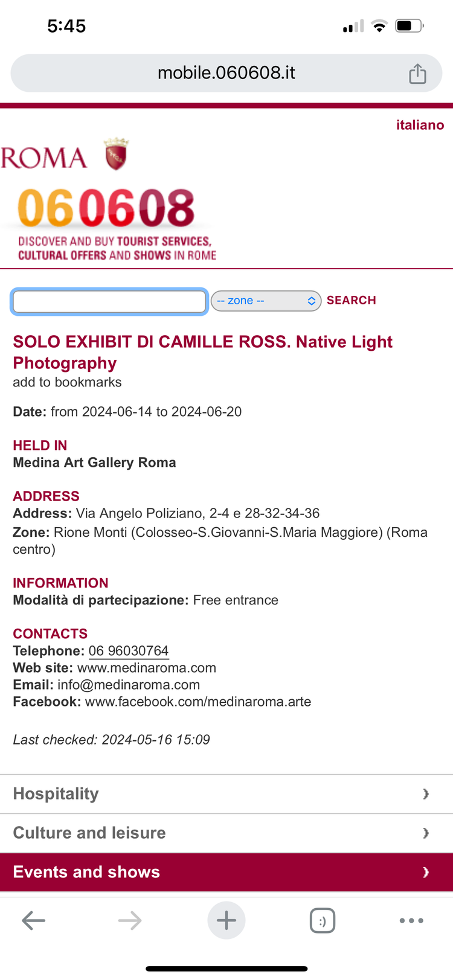
Task: Open the three-dot browser menu
Action: 411,920
